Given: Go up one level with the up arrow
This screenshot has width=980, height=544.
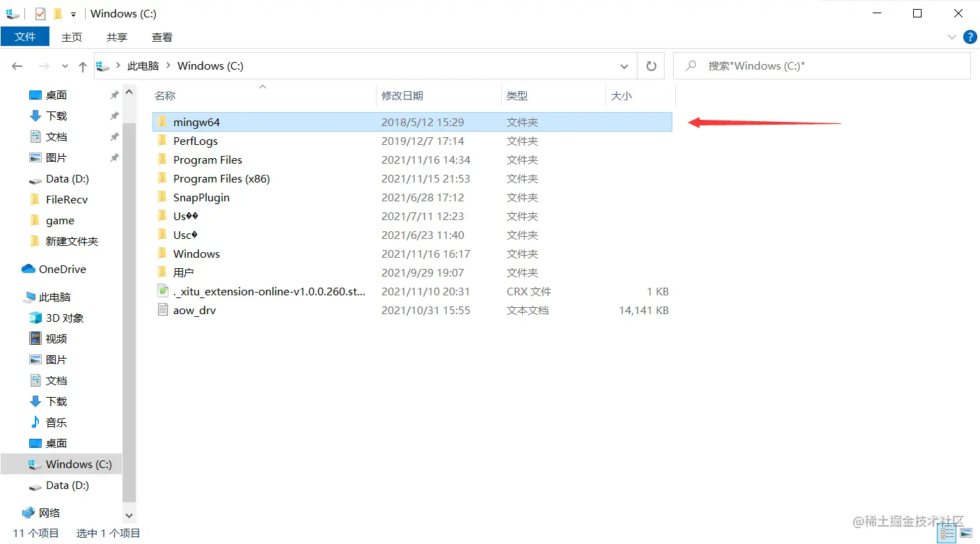Looking at the screenshot, I should click(83, 66).
